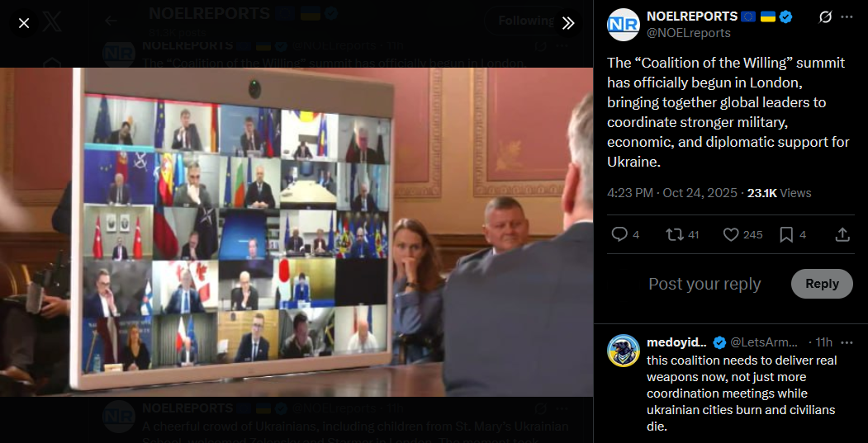Collapse the side panel with double-chevron icon

pyautogui.click(x=568, y=23)
